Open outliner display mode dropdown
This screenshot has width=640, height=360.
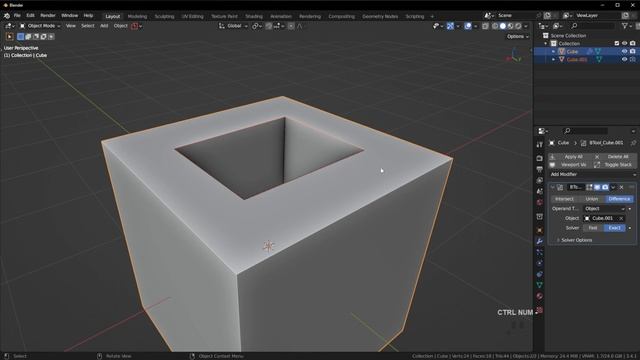(x=558, y=26)
